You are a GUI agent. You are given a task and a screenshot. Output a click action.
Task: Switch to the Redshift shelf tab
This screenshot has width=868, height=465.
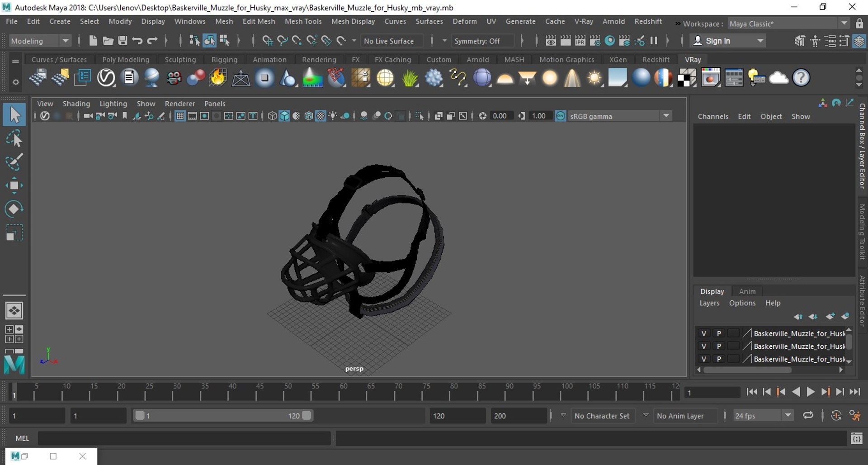tap(656, 59)
